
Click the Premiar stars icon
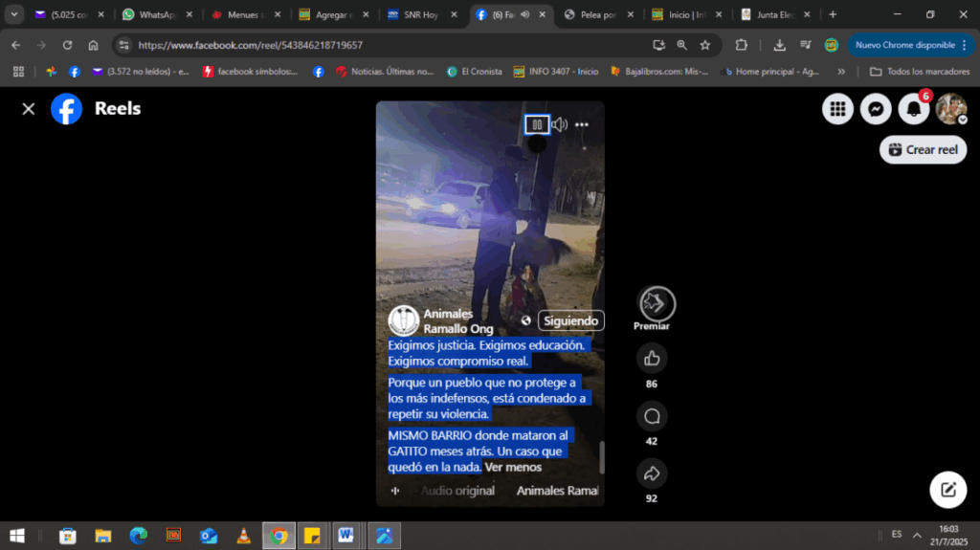[x=657, y=303]
